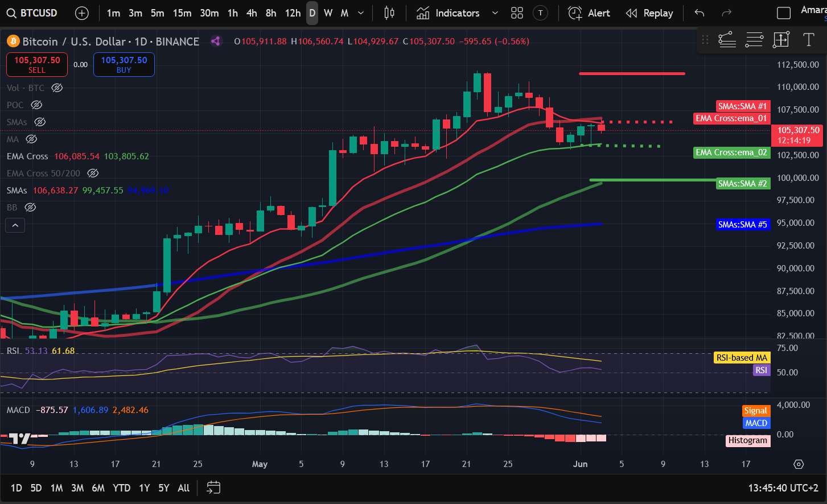Set the 3M date range

pos(77,488)
